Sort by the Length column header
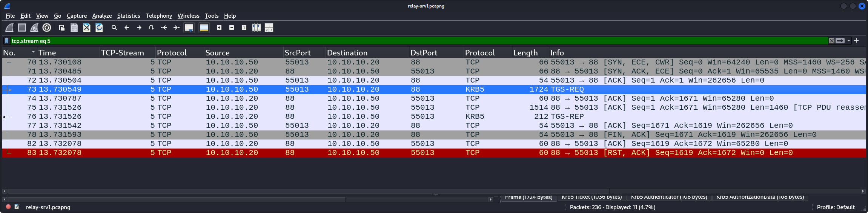868x213 pixels. point(530,53)
